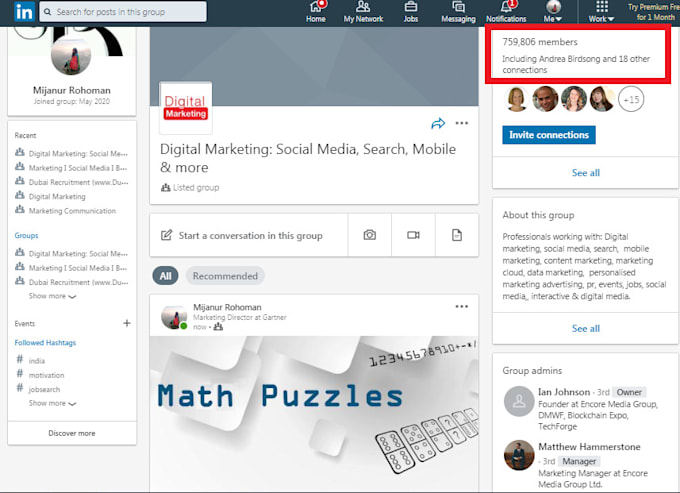Open Matthew Hammerstone admin profile
Image resolution: width=680 pixels, height=493 pixels.
point(589,447)
